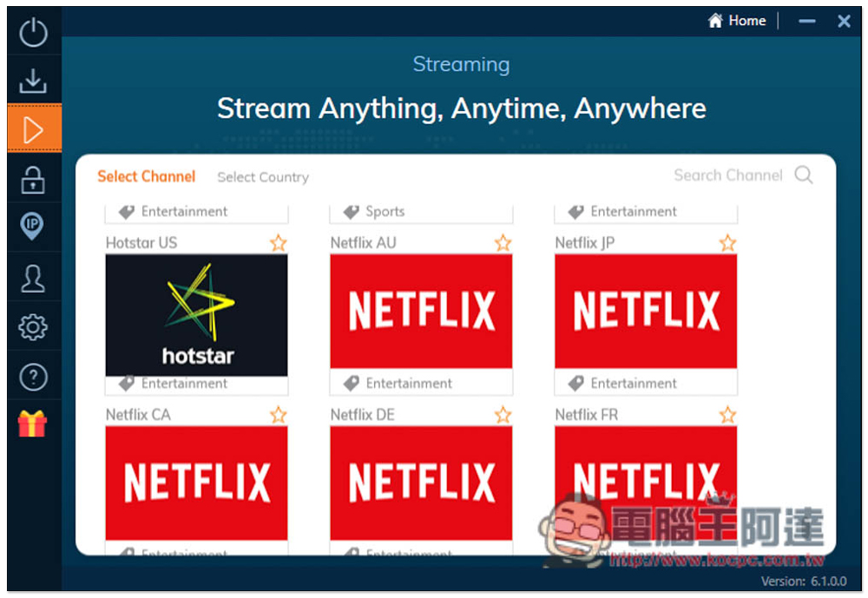Image resolution: width=868 pixels, height=598 pixels.
Task: Favorite Netflix DE with its star
Action: 503,415
